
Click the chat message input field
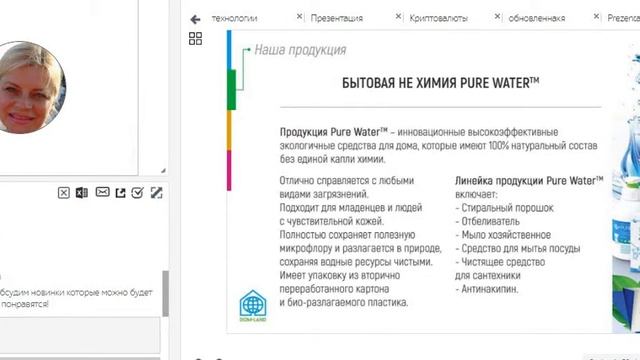[x=80, y=335]
